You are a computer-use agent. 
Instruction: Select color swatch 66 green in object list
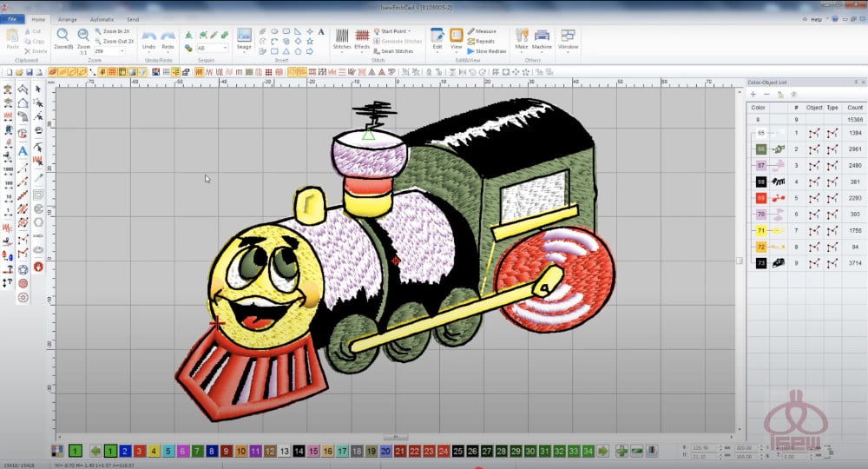[760, 149]
